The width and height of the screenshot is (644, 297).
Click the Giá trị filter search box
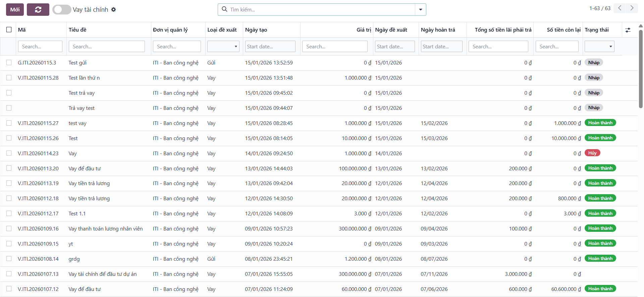335,46
